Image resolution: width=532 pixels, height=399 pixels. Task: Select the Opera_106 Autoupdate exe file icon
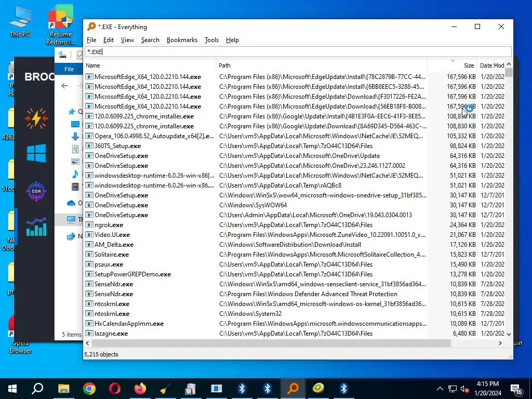89,136
